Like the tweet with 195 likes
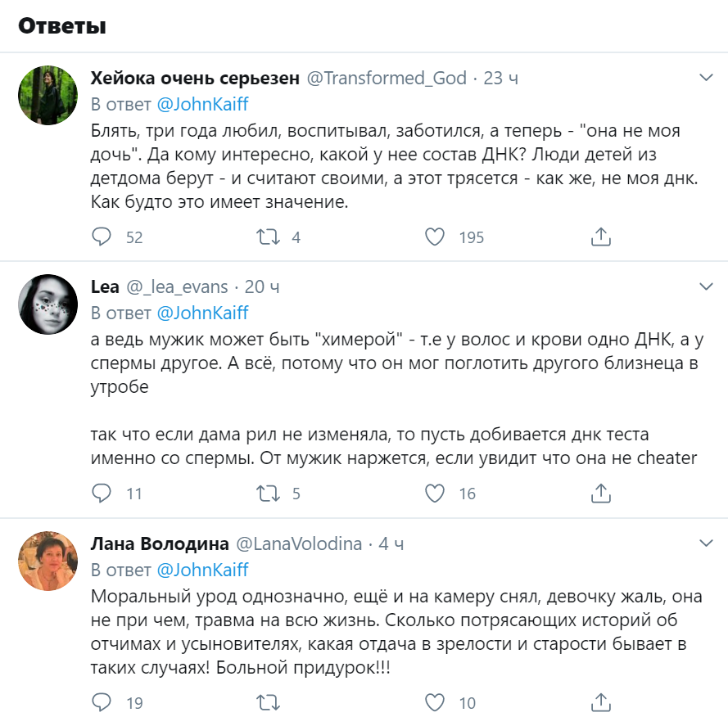 [x=434, y=237]
